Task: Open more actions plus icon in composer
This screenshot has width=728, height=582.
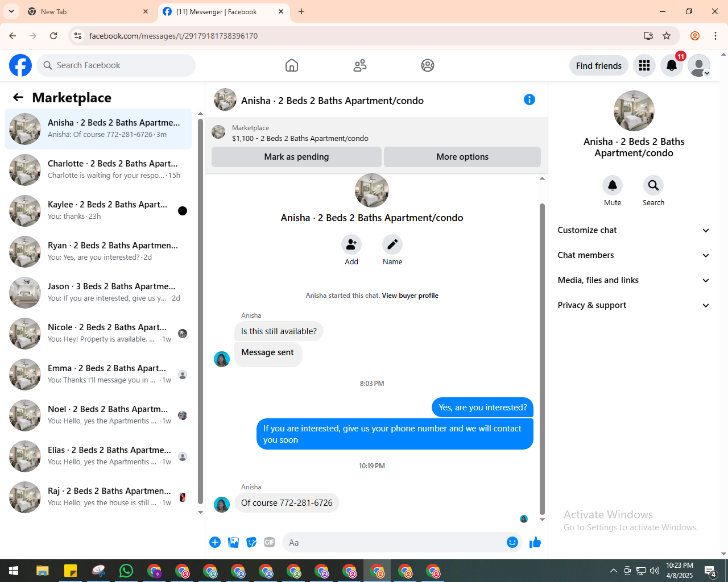Action: (215, 542)
